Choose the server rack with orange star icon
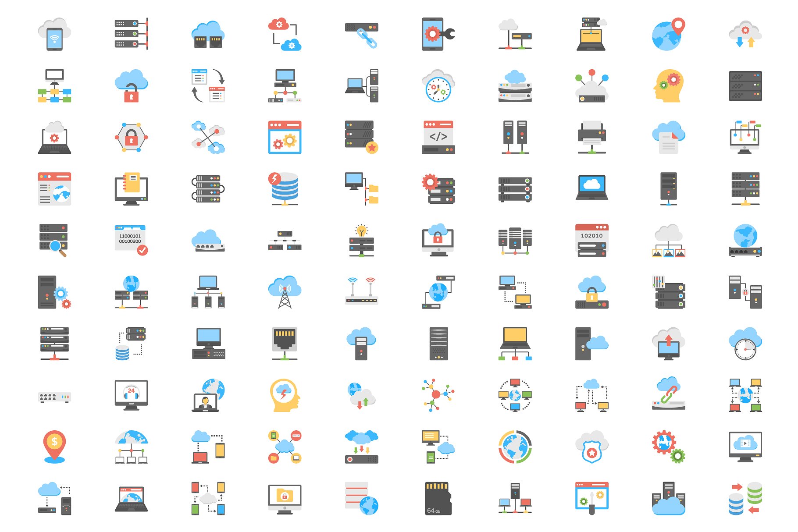The height and width of the screenshot is (532, 798). click(x=362, y=137)
